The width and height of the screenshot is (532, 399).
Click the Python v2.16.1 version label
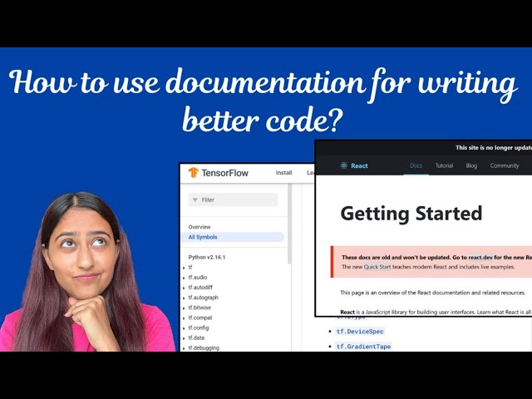point(207,257)
